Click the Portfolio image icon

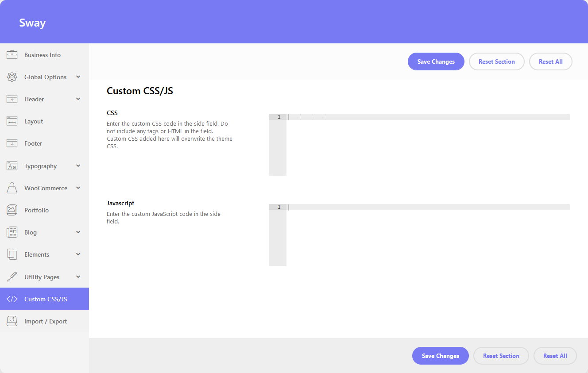12,210
